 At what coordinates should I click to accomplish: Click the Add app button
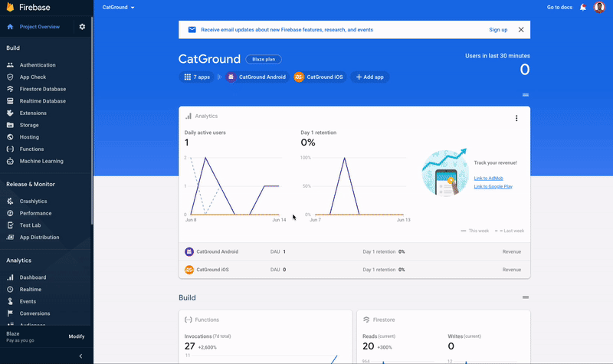pyautogui.click(x=370, y=77)
